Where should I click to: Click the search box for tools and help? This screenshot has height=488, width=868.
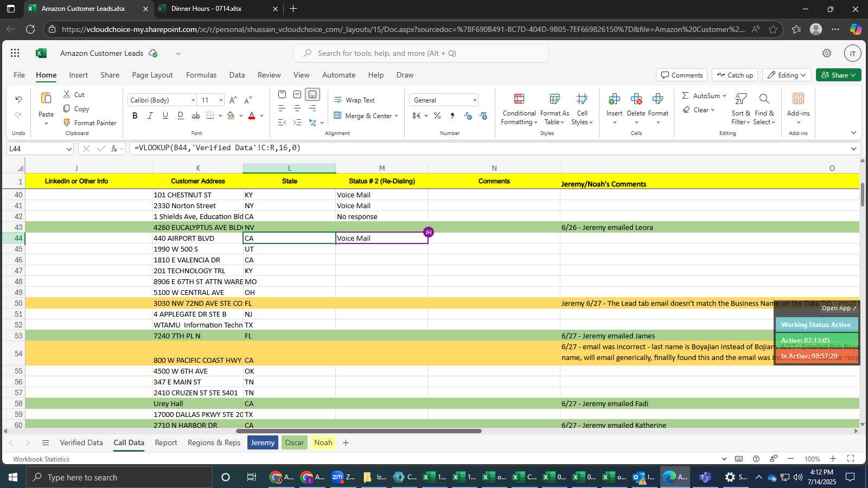[x=421, y=53]
